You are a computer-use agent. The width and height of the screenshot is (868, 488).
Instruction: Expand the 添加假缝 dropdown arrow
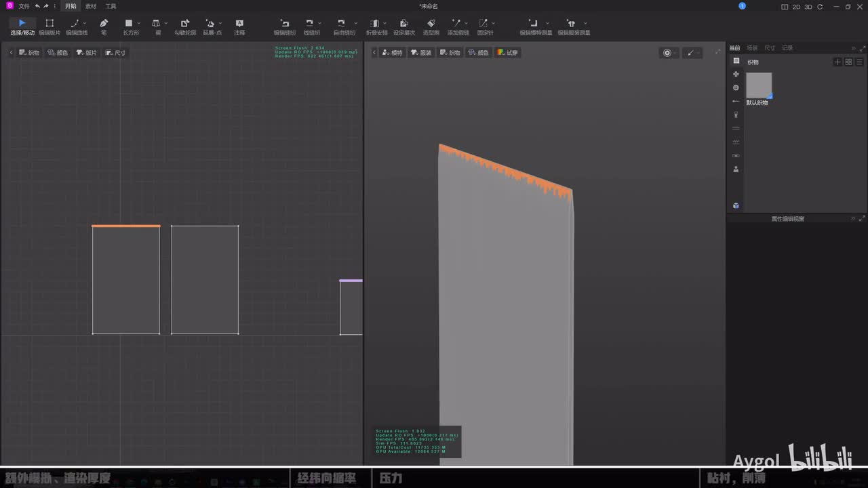(x=467, y=23)
